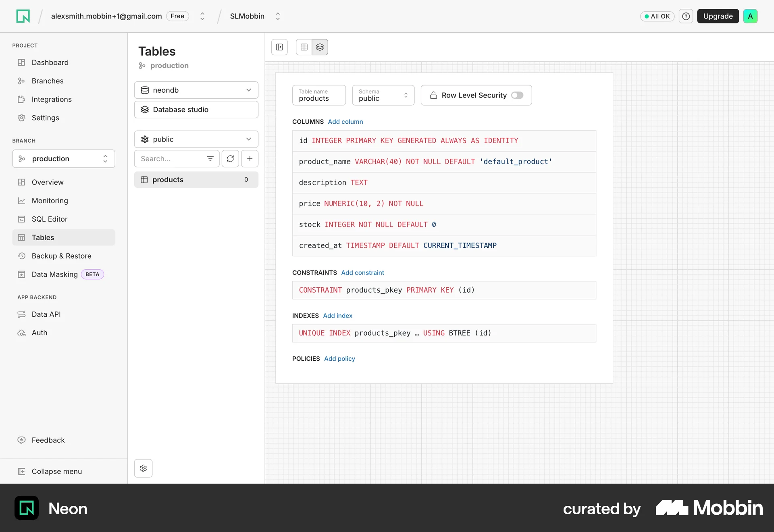Click the description TEXT column row
The image size is (774, 532).
coord(444,183)
